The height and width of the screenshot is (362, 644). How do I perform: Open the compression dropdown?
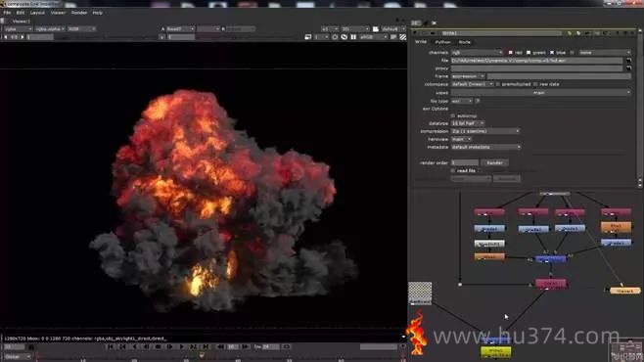click(485, 131)
